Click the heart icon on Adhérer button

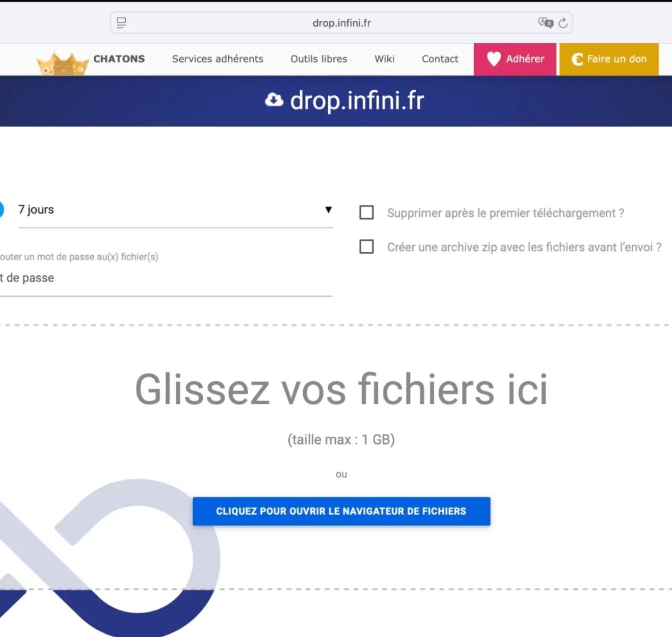tap(494, 59)
